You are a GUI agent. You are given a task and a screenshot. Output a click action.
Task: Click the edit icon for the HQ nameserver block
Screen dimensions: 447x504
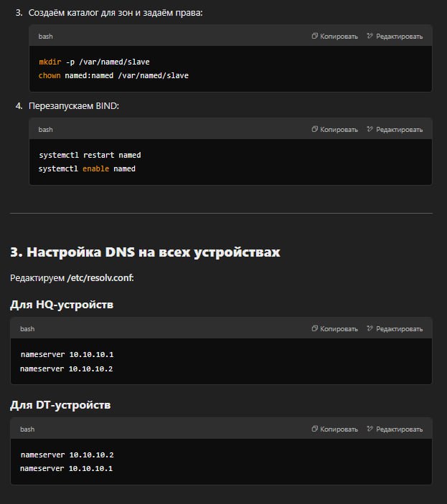[x=370, y=329]
